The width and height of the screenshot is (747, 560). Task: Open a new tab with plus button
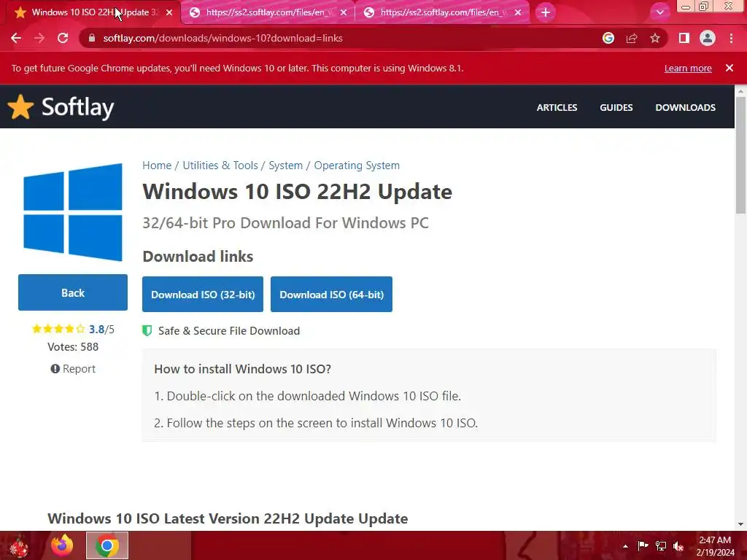(546, 12)
